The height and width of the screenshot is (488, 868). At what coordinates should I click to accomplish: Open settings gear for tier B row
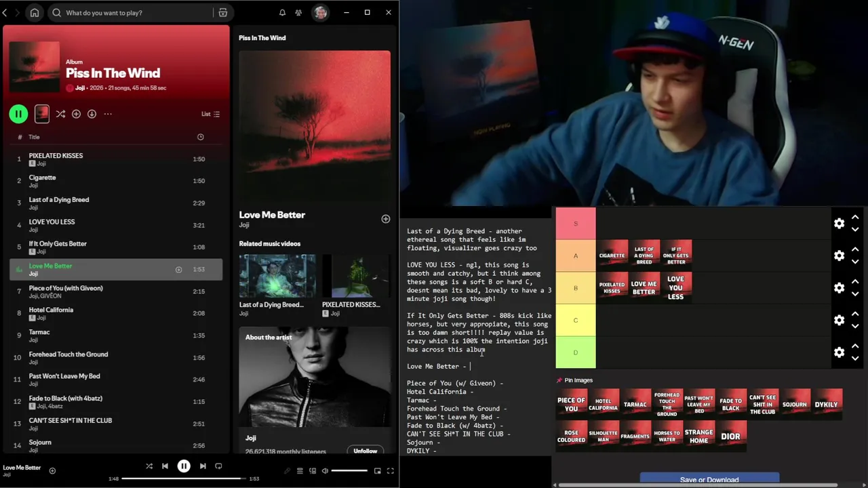coord(840,288)
